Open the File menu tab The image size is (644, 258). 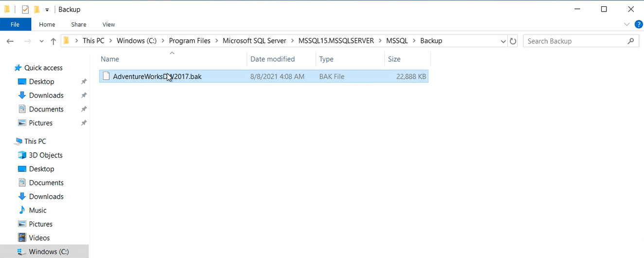coord(15,24)
